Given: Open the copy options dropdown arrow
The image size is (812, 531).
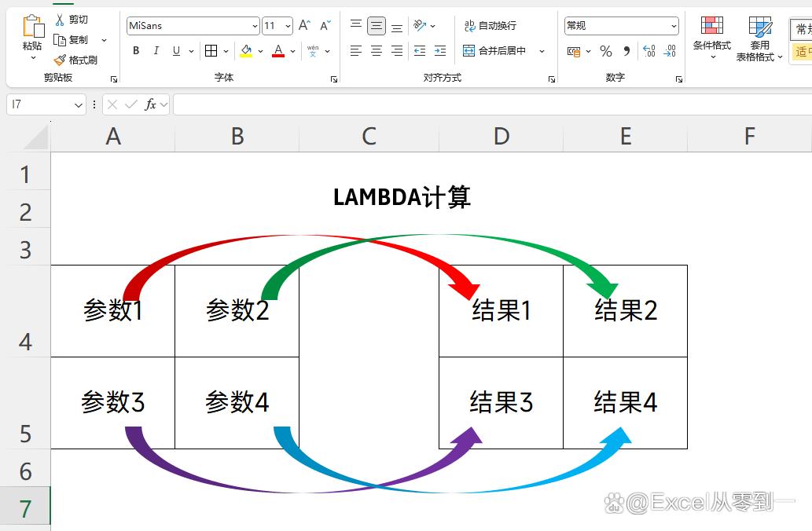Looking at the screenshot, I should (x=104, y=40).
